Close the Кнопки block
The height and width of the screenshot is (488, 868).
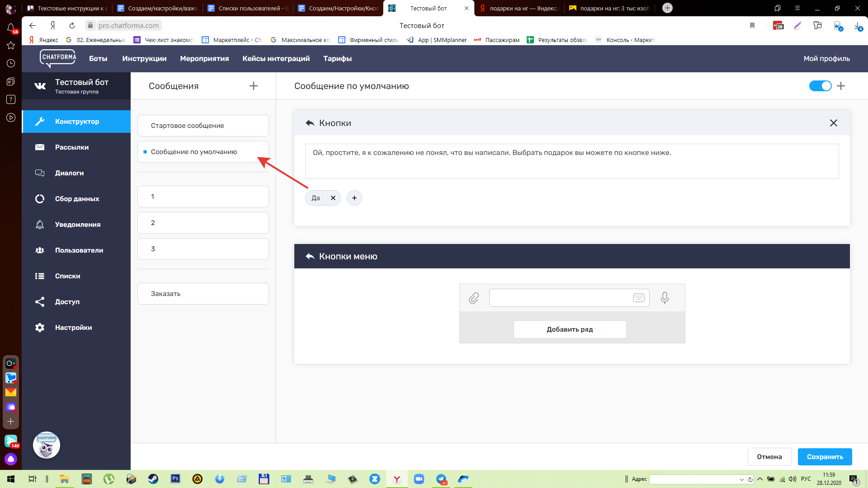tap(834, 123)
